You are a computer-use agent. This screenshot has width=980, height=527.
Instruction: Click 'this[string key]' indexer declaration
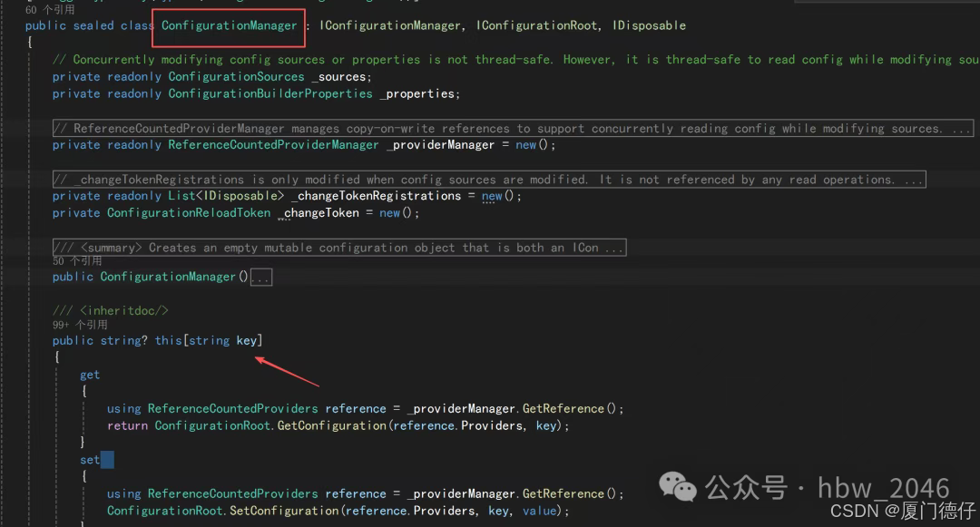(x=209, y=340)
